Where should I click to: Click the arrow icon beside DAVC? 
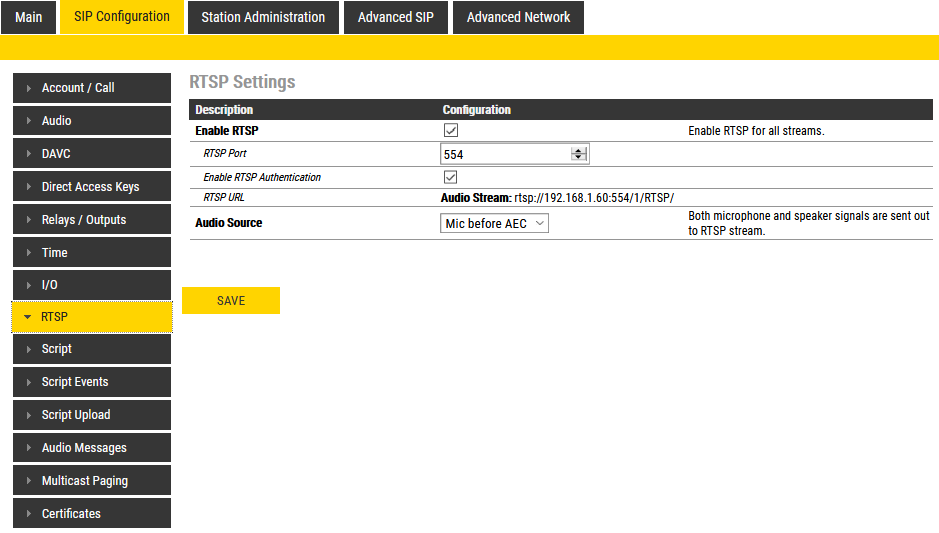click(x=28, y=154)
